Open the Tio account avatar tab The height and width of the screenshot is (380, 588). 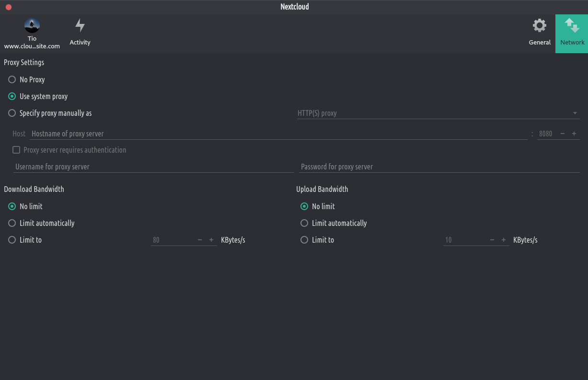click(32, 26)
